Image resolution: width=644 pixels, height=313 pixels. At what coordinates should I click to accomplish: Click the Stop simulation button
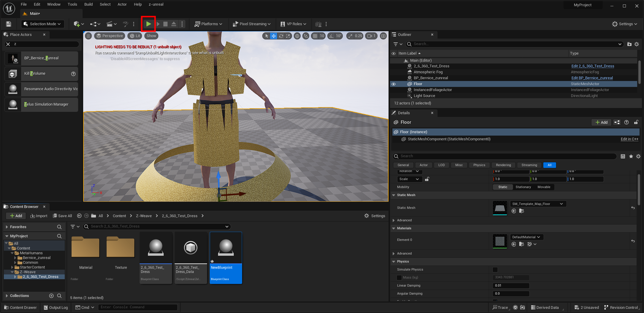point(165,24)
